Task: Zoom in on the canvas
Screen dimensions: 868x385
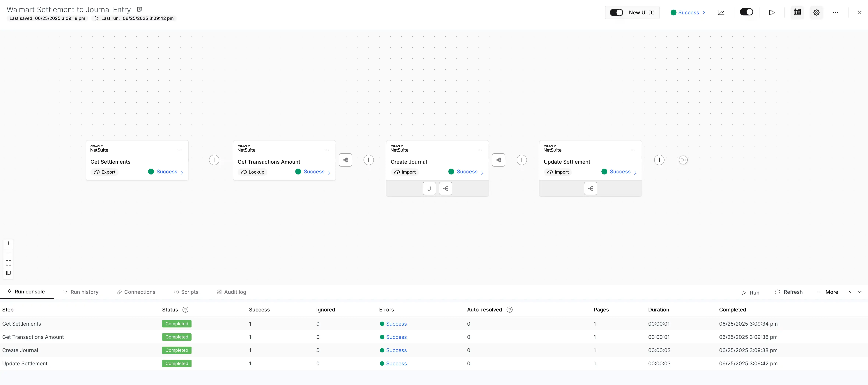Action: click(8, 243)
